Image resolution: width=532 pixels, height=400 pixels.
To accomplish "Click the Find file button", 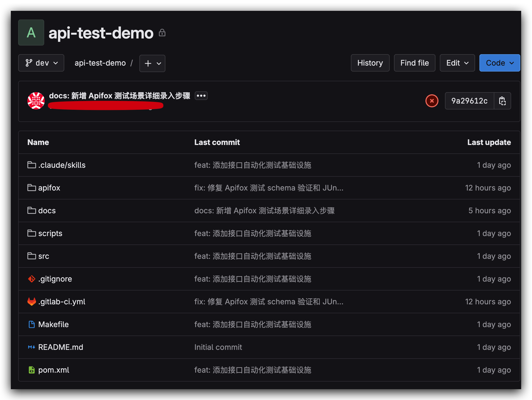I will (x=414, y=63).
